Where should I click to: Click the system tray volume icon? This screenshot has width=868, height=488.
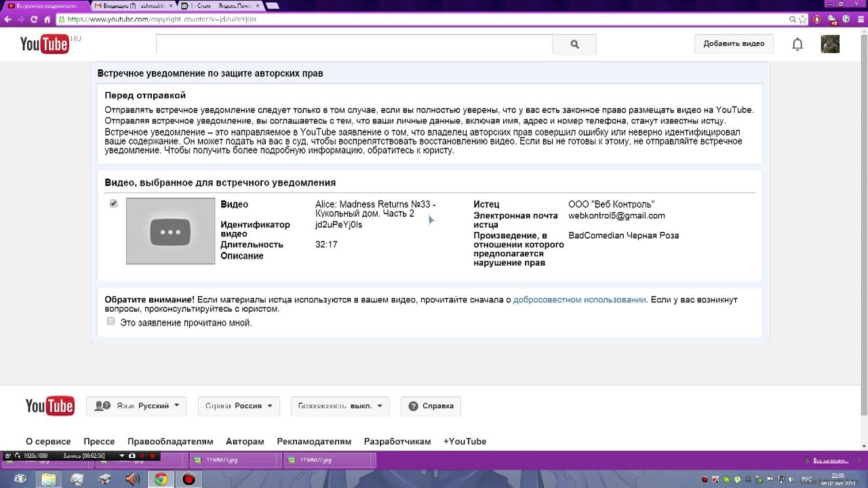coord(791,479)
